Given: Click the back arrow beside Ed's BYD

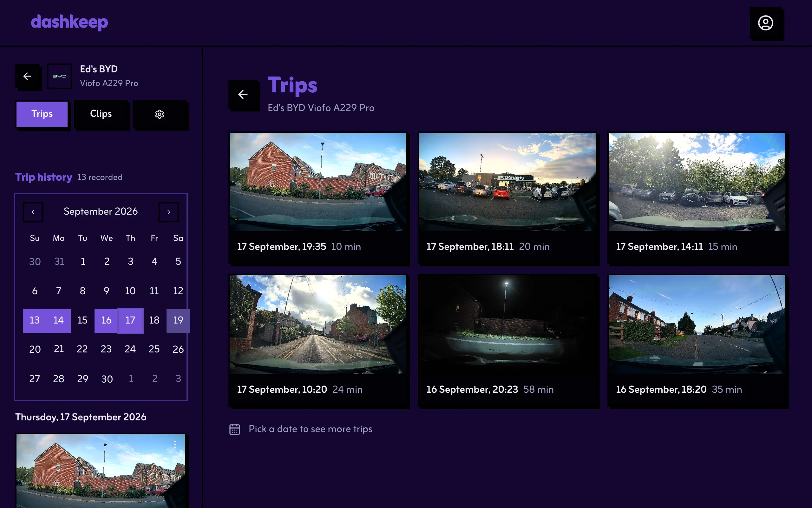Looking at the screenshot, I should pyautogui.click(x=28, y=76).
